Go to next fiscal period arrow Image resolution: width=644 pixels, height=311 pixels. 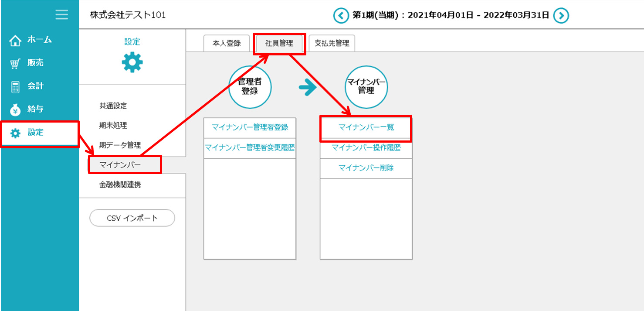coord(561,16)
